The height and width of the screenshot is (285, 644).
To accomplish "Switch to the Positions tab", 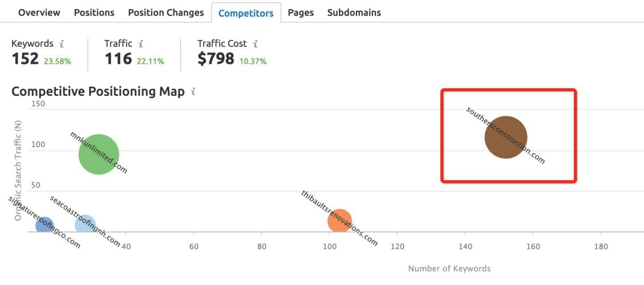I will point(94,13).
